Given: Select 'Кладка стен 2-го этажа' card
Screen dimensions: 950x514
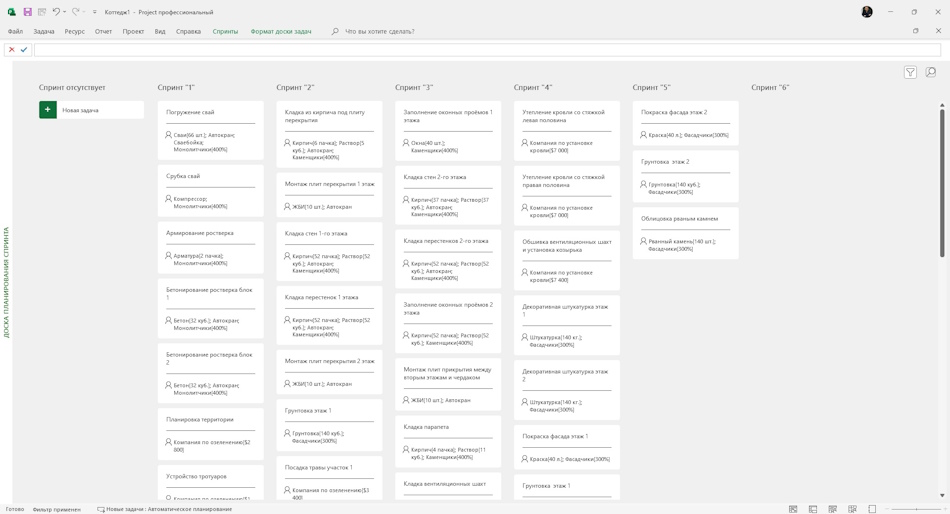Looking at the screenshot, I should pos(448,195).
